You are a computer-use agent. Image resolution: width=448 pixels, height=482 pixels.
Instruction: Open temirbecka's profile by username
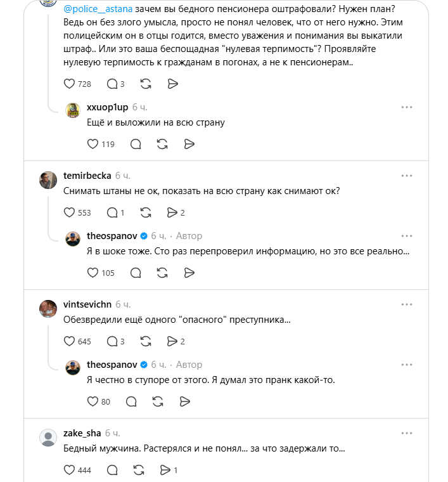pos(87,176)
